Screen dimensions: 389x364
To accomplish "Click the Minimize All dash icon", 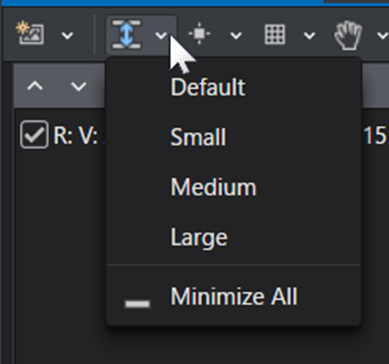I will coord(137,304).
